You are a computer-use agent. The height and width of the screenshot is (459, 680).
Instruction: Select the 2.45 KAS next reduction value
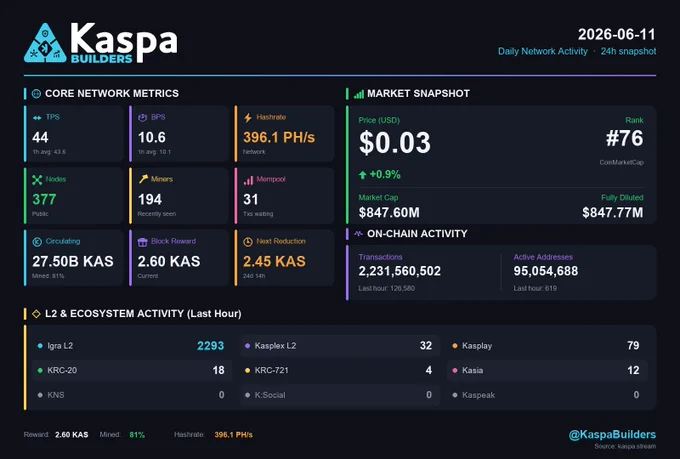point(274,262)
